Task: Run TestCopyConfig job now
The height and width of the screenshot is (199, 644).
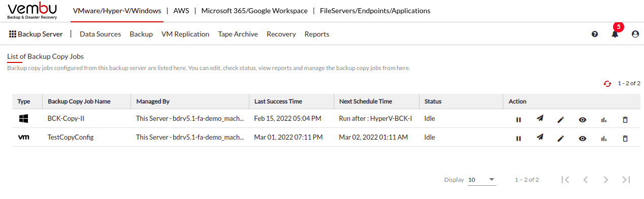Action: (x=540, y=137)
